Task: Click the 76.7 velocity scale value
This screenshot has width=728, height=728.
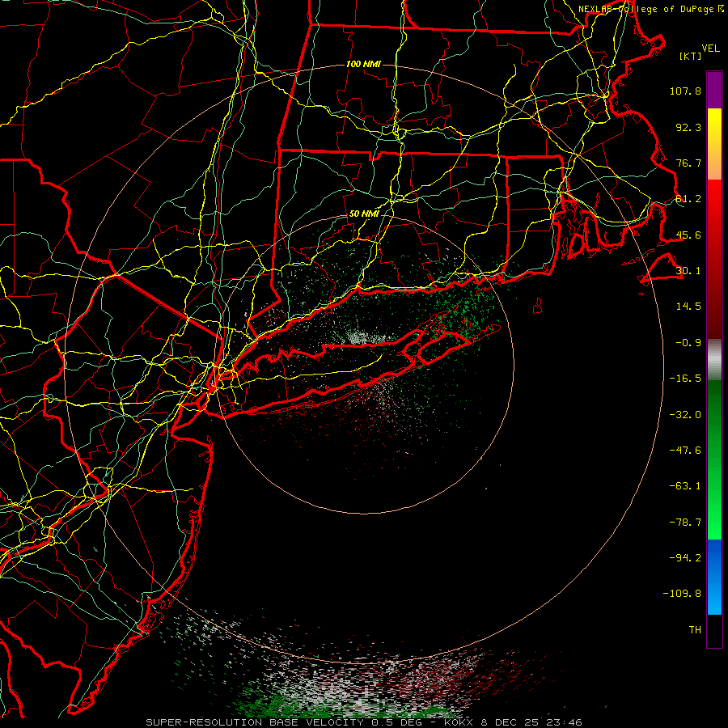Action: coord(688,163)
